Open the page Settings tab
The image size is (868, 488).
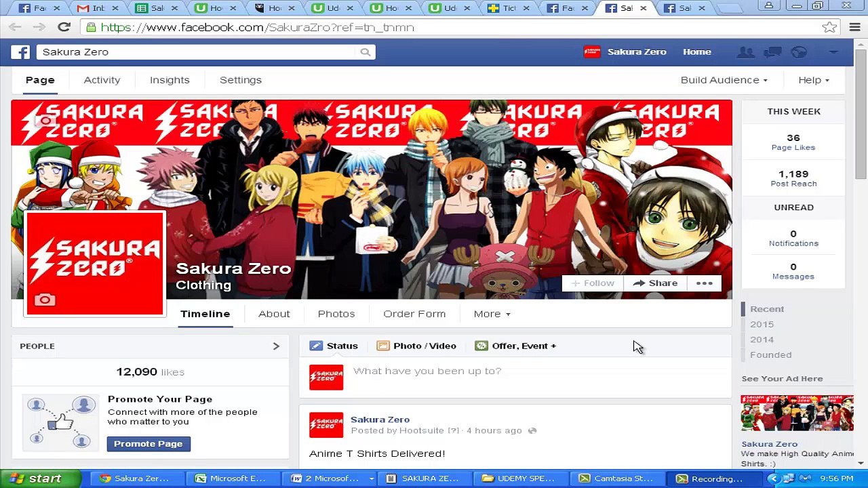241,80
